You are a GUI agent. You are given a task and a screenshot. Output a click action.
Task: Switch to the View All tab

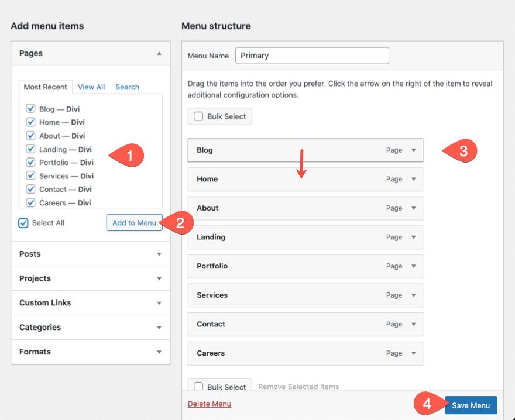click(x=91, y=87)
